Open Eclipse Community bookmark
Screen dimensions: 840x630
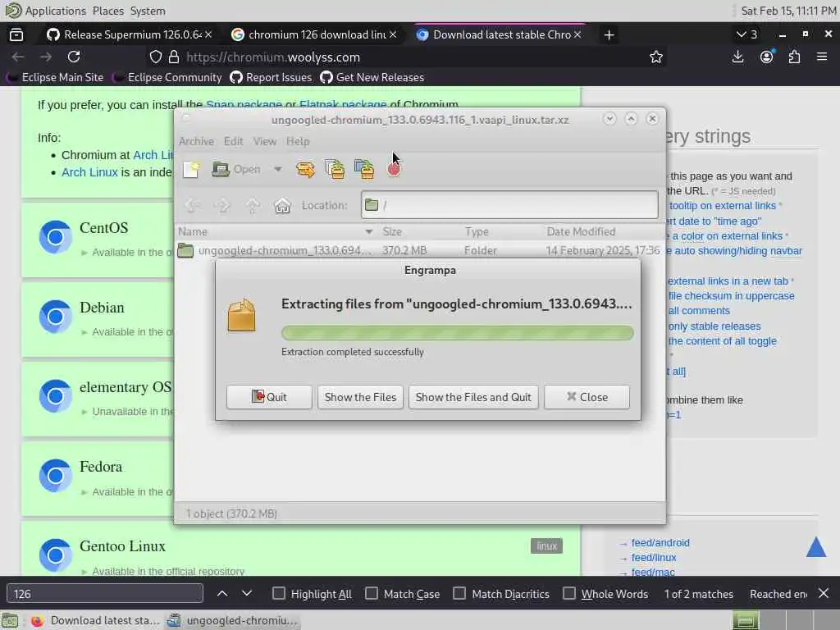point(167,78)
